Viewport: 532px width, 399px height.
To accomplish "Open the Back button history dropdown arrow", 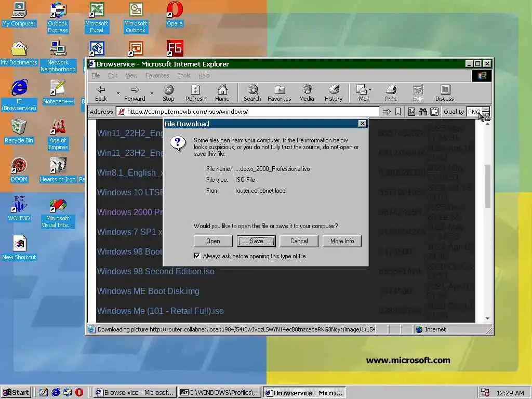I will click(x=118, y=93).
